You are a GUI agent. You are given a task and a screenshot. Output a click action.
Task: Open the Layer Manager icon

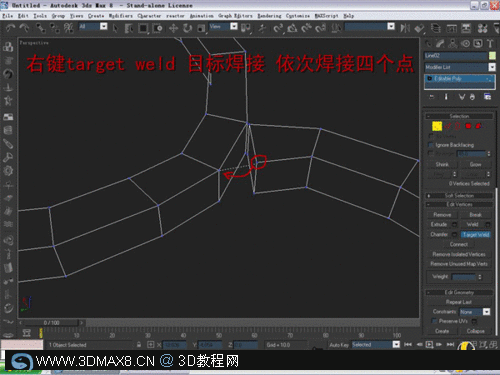point(436,28)
